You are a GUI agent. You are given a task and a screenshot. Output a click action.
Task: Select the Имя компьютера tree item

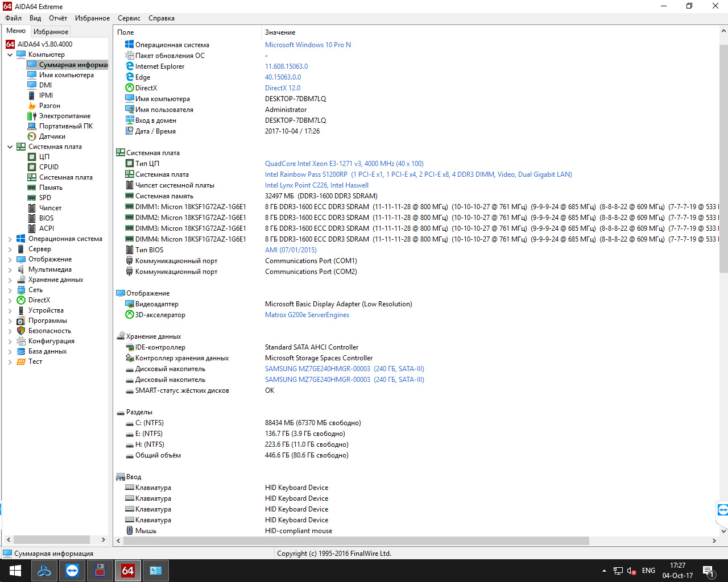67,75
